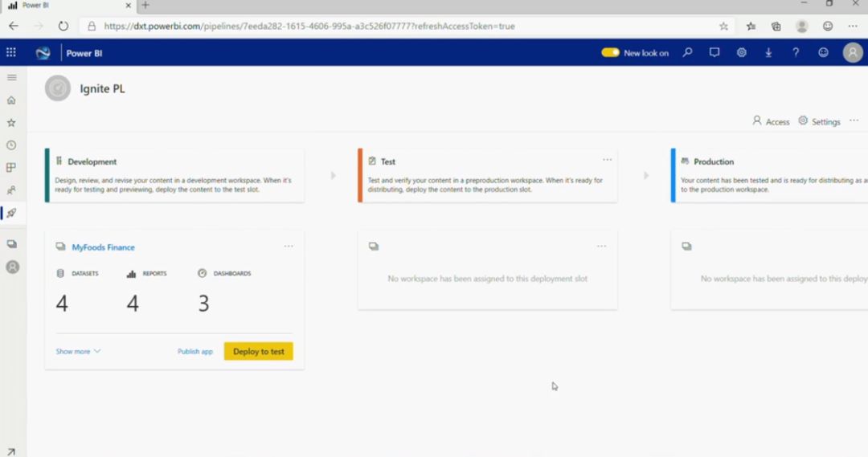868x457 pixels.
Task: Click the Production stage header
Action: pyautogui.click(x=714, y=161)
